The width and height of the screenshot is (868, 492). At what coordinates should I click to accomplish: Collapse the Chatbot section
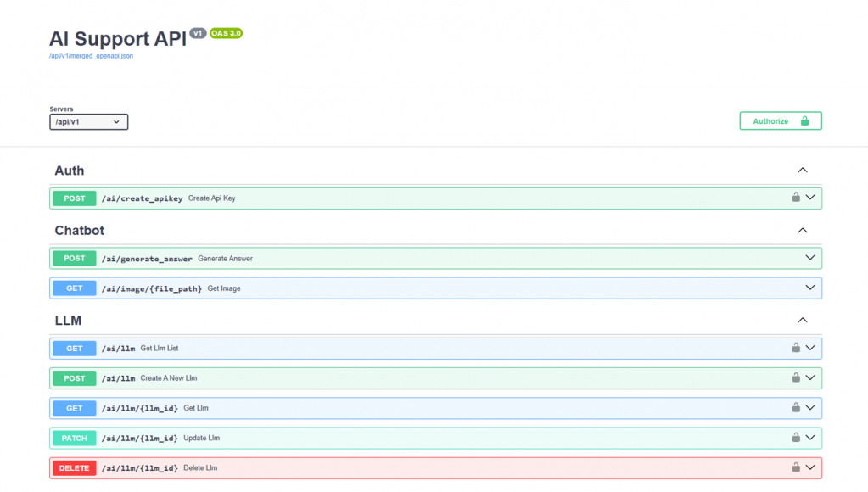(803, 231)
